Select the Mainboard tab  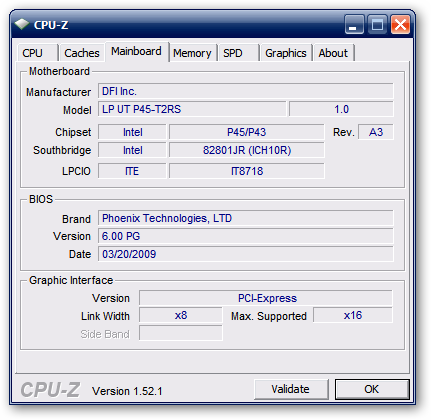[x=136, y=52]
